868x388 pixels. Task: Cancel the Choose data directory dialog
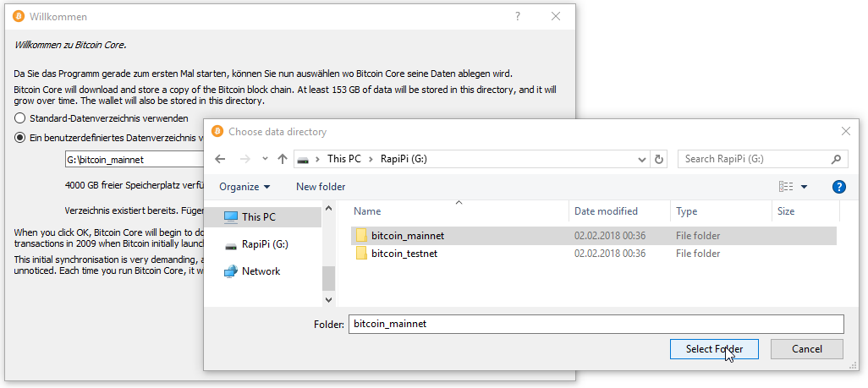point(806,349)
